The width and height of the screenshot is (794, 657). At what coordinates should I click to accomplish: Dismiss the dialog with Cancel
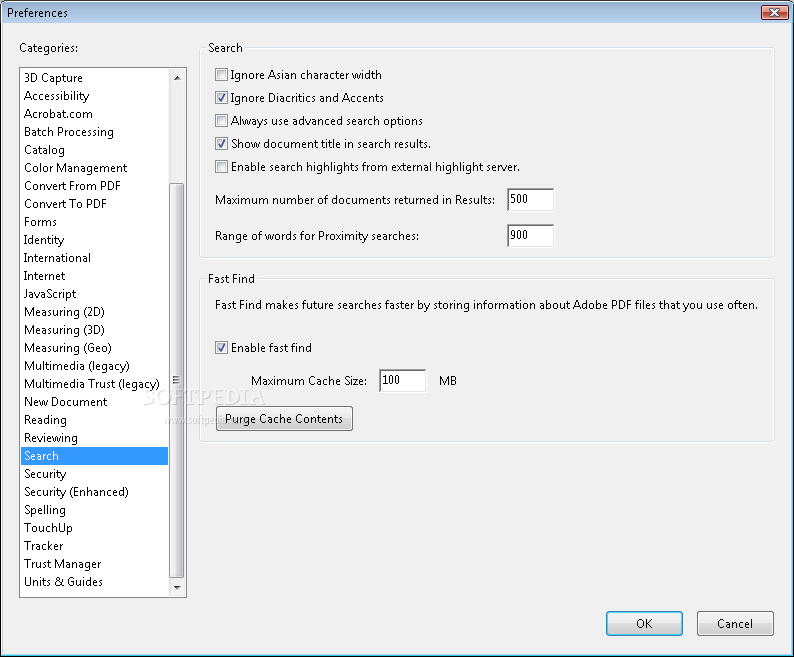[x=735, y=624]
